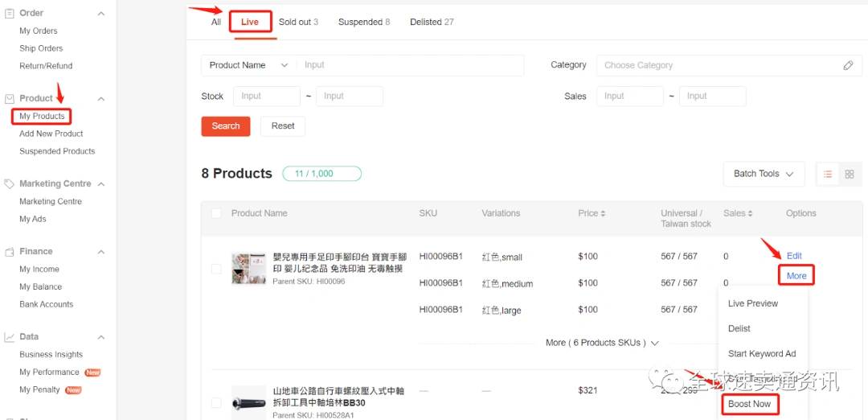This screenshot has width=868, height=420.
Task: Switch to the Live tab
Action: [x=250, y=23]
